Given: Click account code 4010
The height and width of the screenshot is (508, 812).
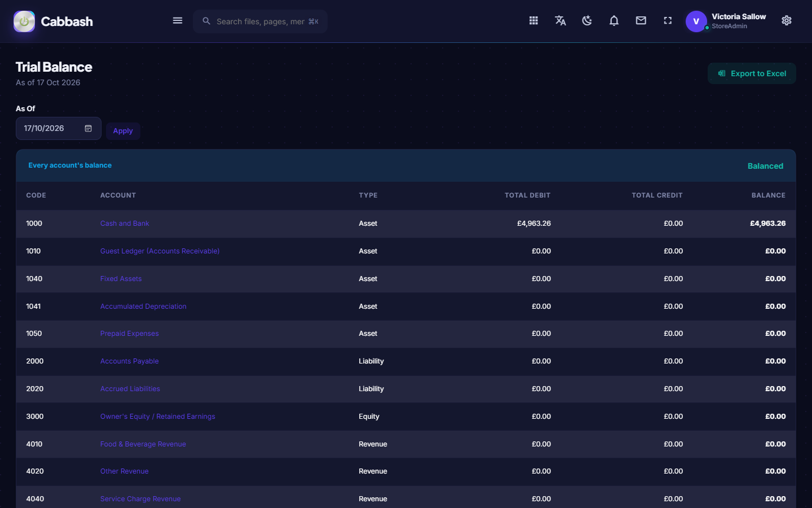Looking at the screenshot, I should [x=34, y=444].
